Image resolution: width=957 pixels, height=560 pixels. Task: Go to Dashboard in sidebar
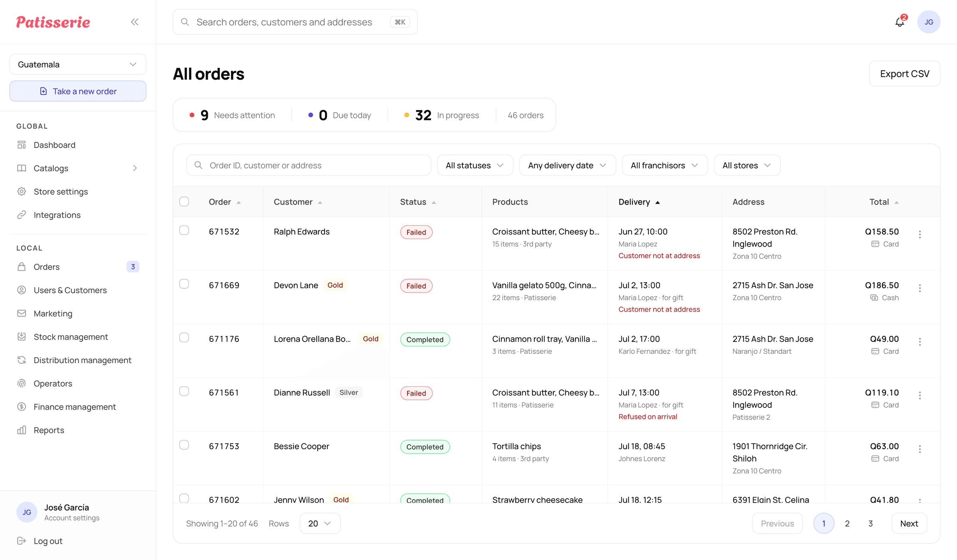[x=78, y=145]
